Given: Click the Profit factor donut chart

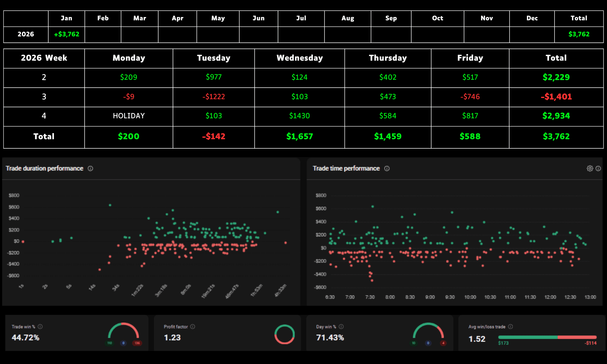Looking at the screenshot, I should pyautogui.click(x=284, y=334).
